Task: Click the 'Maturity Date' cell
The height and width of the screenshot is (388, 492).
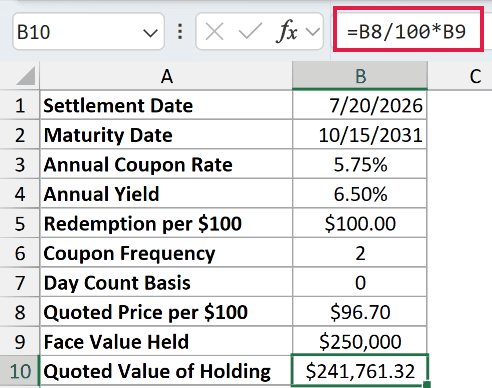Action: point(166,135)
